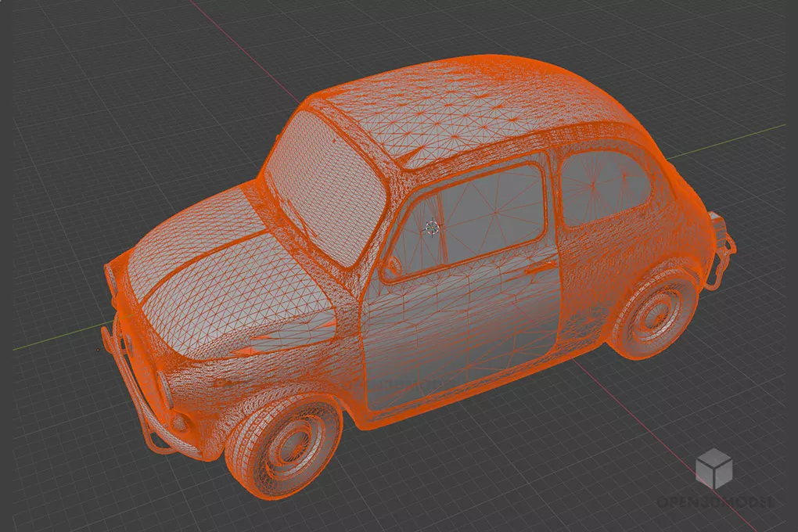
Task: Click the front headlight of the car
Action: (165, 390)
